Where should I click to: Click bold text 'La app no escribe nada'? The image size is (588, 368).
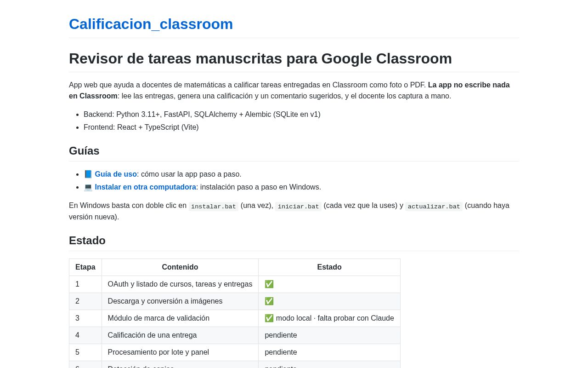469,85
